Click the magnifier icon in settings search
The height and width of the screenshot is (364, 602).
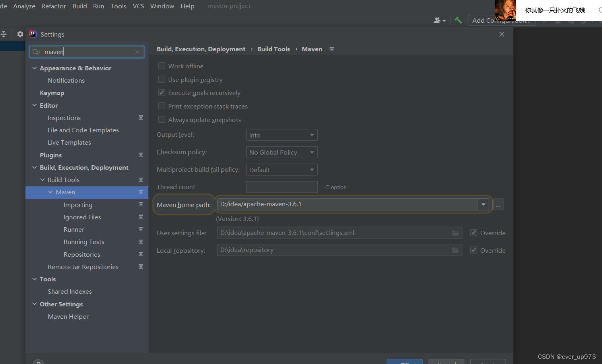point(36,52)
